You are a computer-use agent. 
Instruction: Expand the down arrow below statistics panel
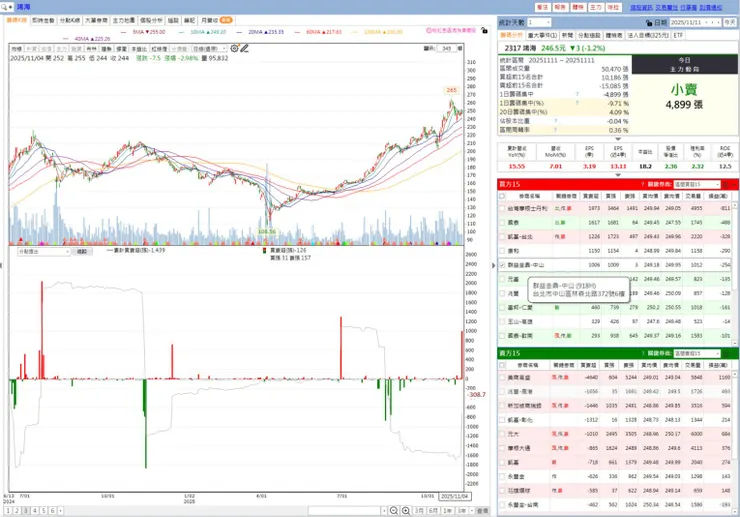(618, 139)
